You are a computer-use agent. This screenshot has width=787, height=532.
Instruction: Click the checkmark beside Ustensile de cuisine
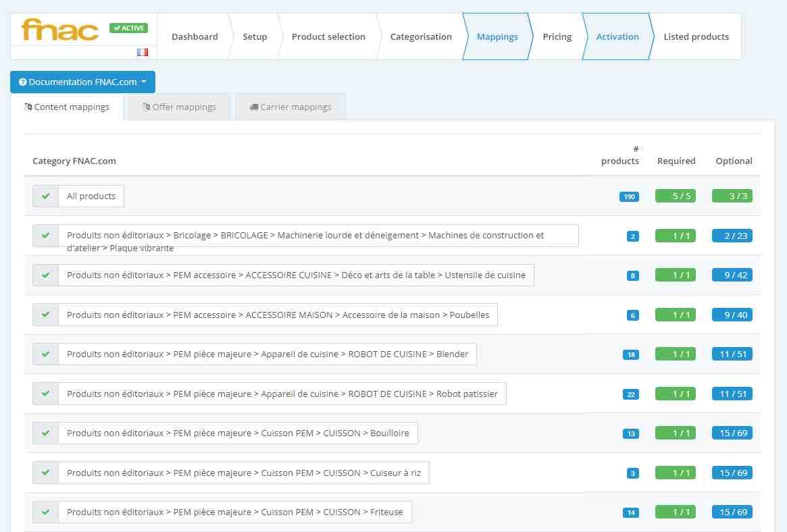[46, 275]
